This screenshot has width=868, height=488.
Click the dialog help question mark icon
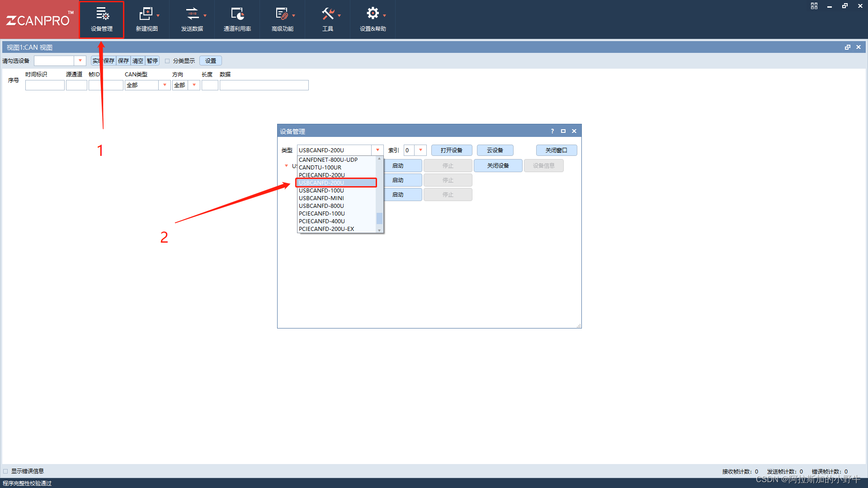pyautogui.click(x=552, y=131)
